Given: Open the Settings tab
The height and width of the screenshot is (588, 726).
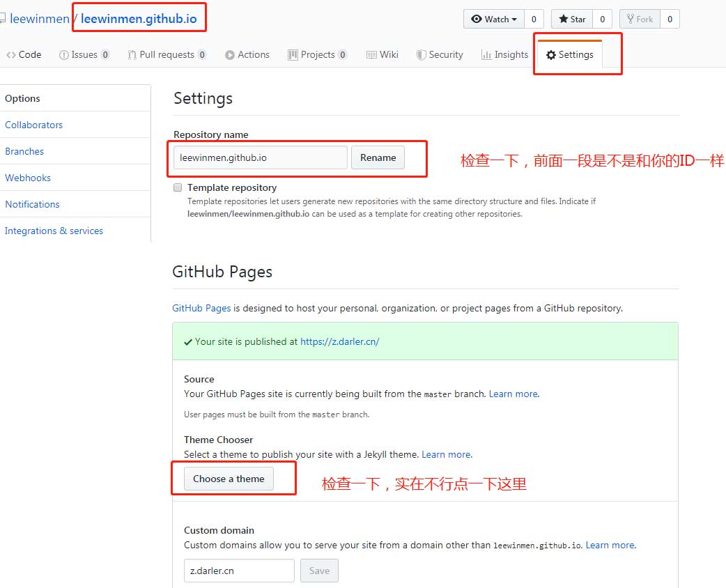Looking at the screenshot, I should [570, 54].
